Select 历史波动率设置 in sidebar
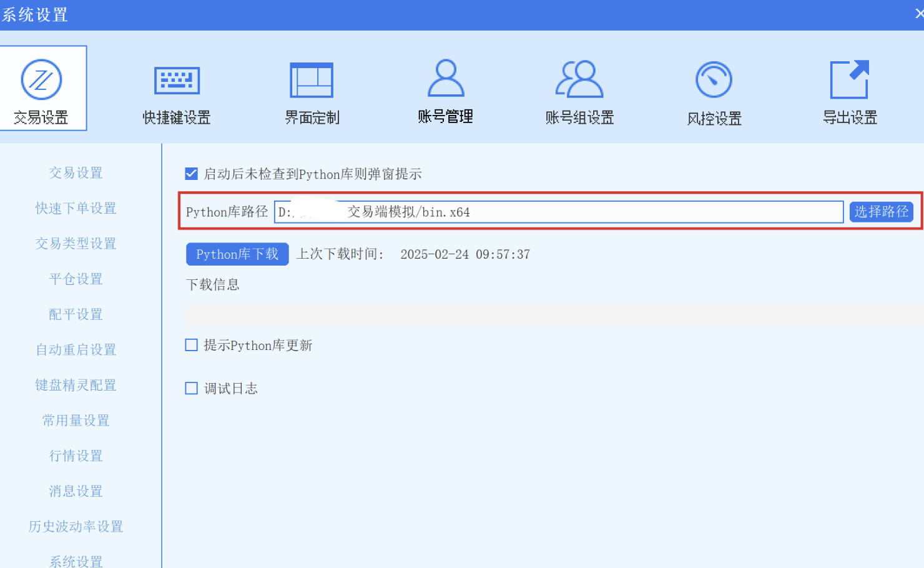Image resolution: width=924 pixels, height=568 pixels. 75,526
